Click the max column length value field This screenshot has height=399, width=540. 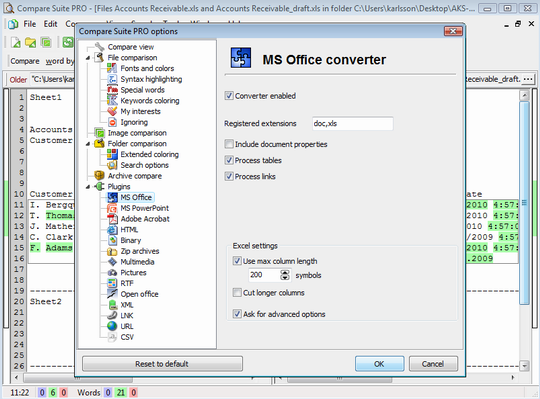pyautogui.click(x=264, y=275)
